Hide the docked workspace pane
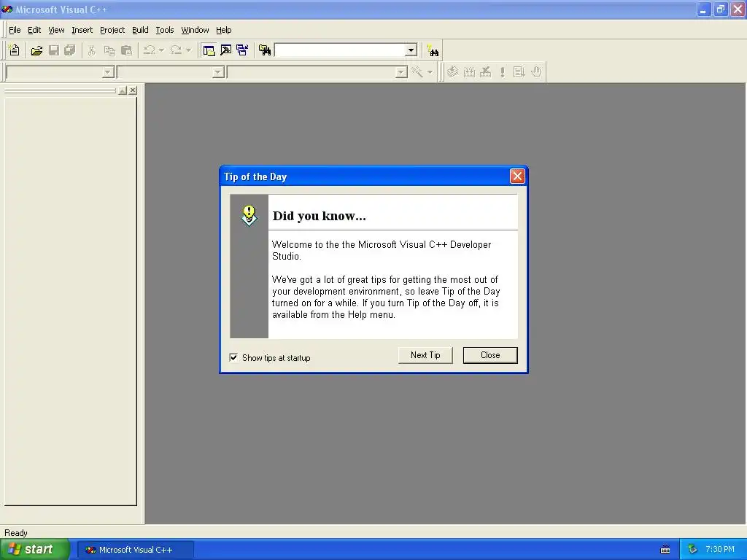Screen dimensions: 747x560 pos(133,90)
